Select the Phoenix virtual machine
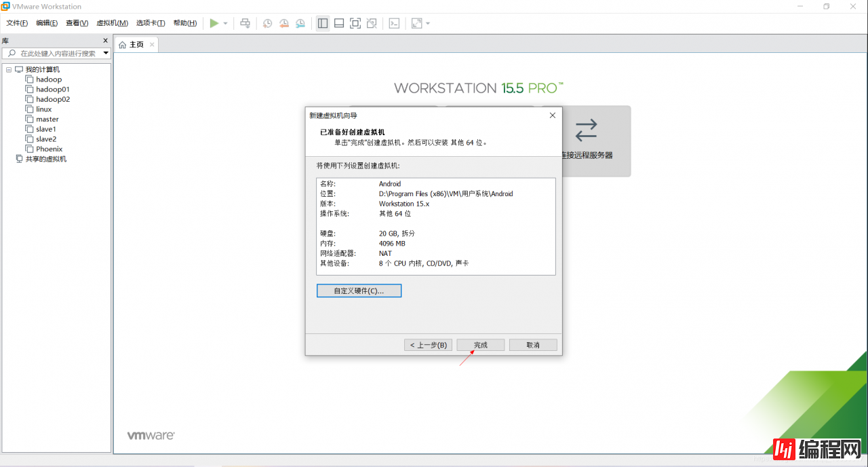The height and width of the screenshot is (467, 868). (50, 149)
